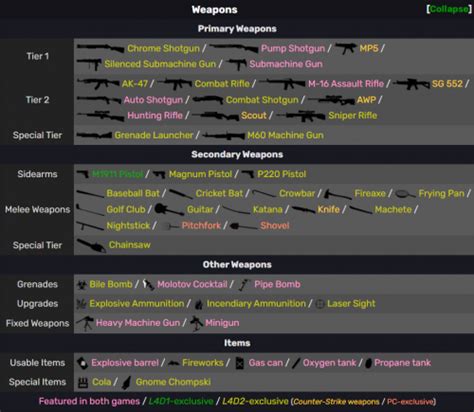Open the Propane tank link
The height and width of the screenshot is (412, 474).
(x=403, y=363)
